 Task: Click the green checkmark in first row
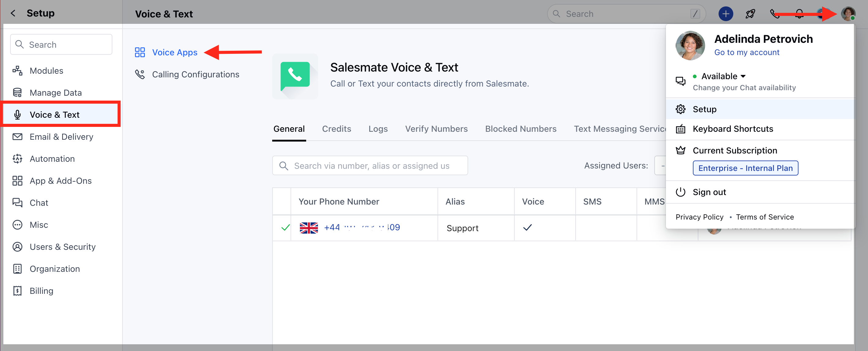click(285, 228)
